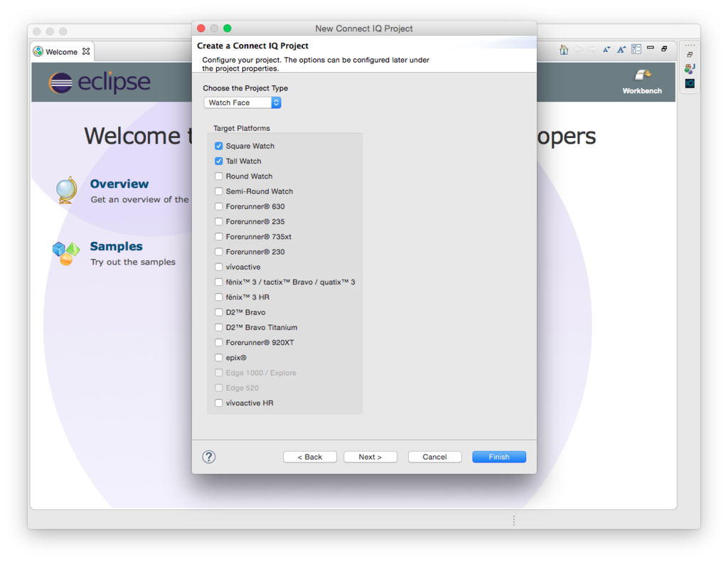The image size is (728, 562).
Task: Open the Watch Face project type dropdown
Action: click(242, 102)
